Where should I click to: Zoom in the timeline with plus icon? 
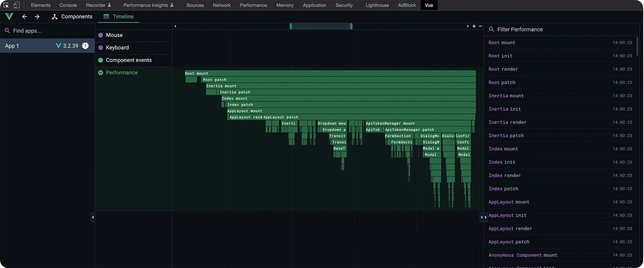[x=474, y=26]
